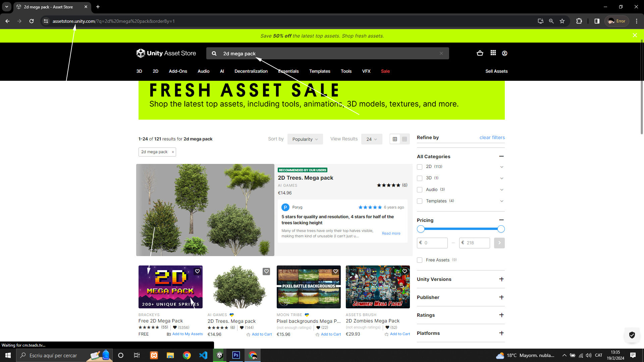Screen dimensions: 644x362
Task: Open the Sort by Popularity dropdown
Action: pos(305,139)
